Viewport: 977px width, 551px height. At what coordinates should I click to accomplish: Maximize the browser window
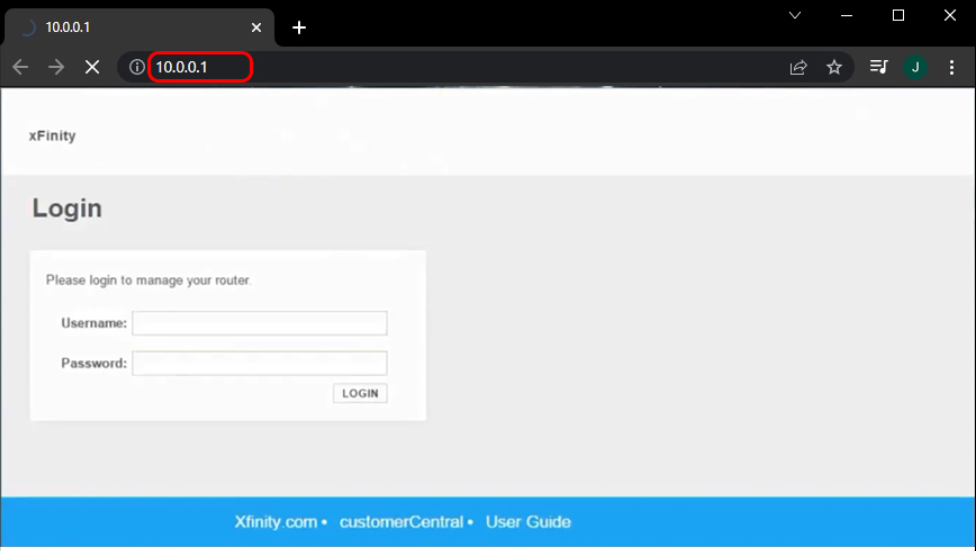(x=898, y=16)
